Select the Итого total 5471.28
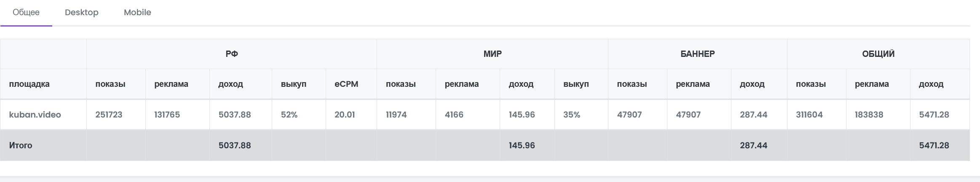The image size is (980, 182). click(x=934, y=145)
